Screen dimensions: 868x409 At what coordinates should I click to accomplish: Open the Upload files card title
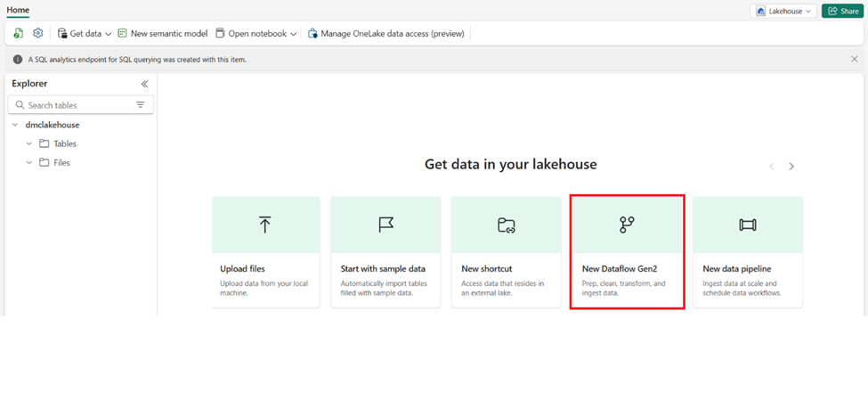pyautogui.click(x=242, y=269)
